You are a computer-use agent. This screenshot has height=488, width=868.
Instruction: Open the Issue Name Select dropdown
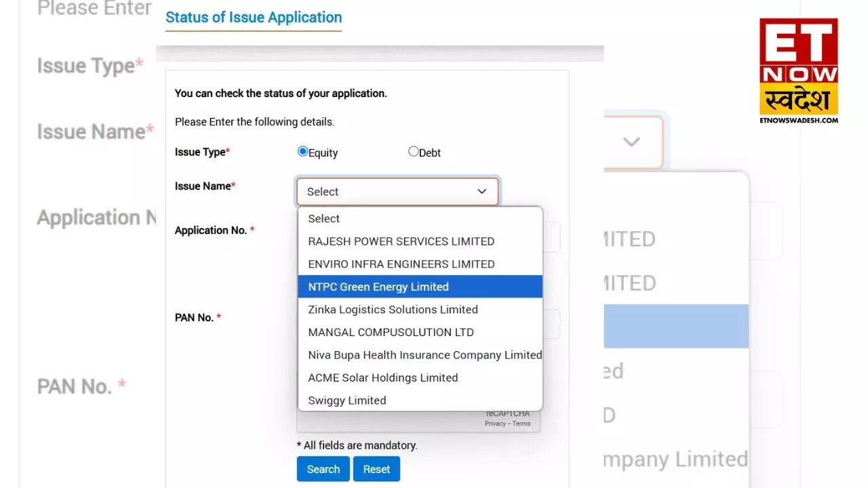coord(397,192)
